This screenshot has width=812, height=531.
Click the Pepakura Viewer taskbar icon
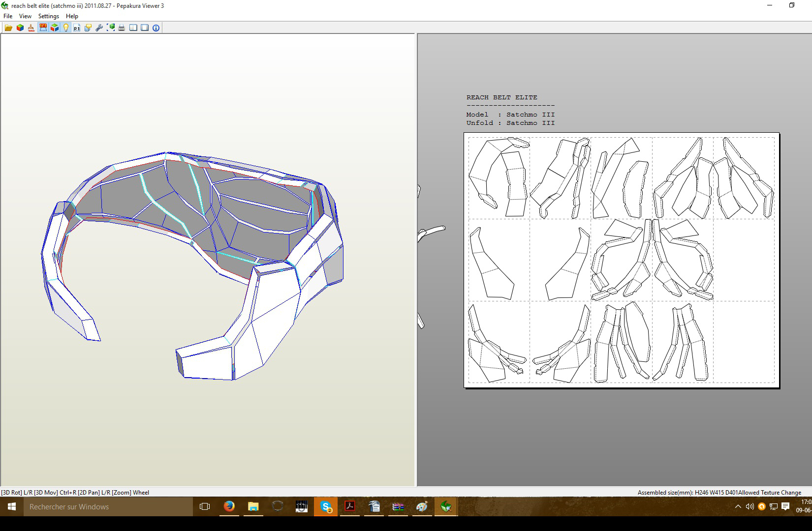point(446,506)
